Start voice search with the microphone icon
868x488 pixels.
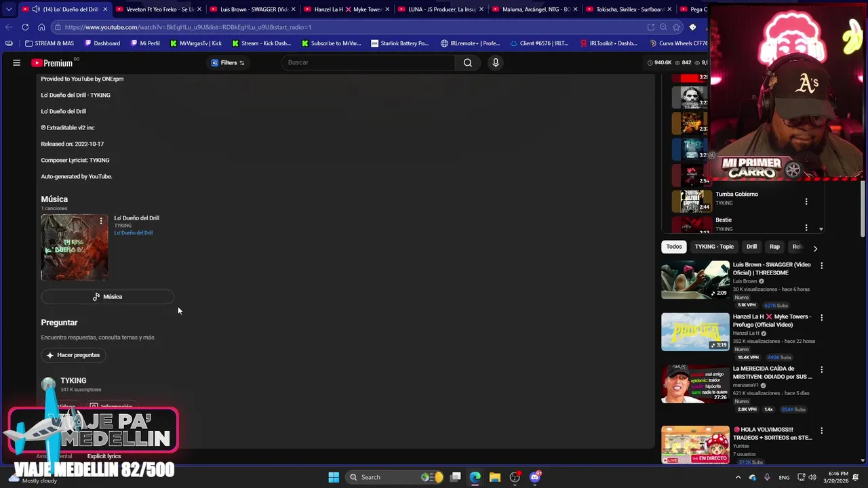point(496,62)
